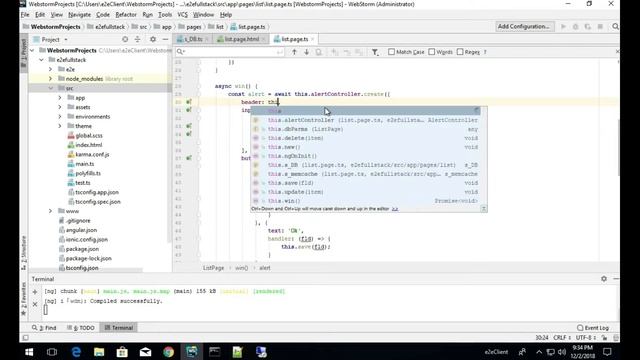The height and width of the screenshot is (360, 640).
Task: Expand environments folder
Action: coord(60,116)
